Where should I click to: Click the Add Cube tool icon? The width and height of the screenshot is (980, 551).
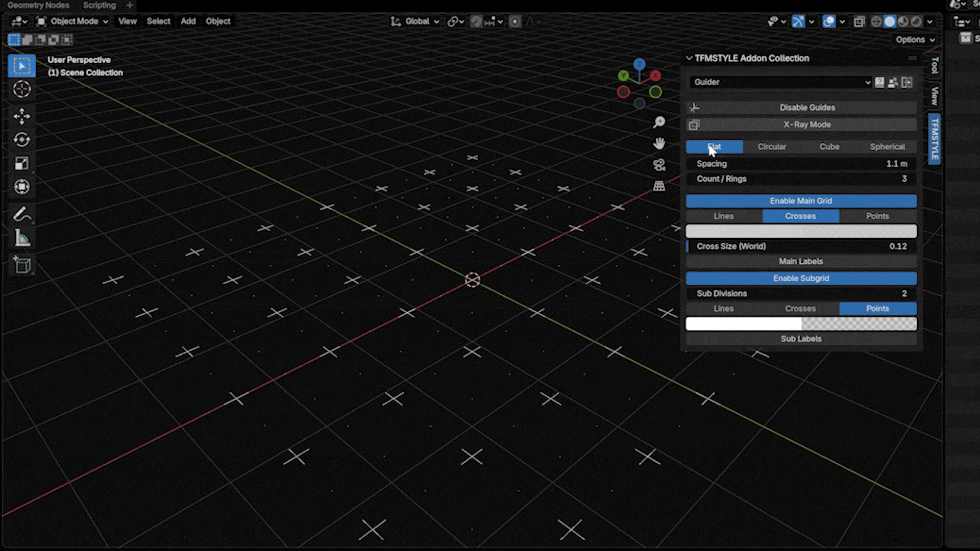pos(21,265)
